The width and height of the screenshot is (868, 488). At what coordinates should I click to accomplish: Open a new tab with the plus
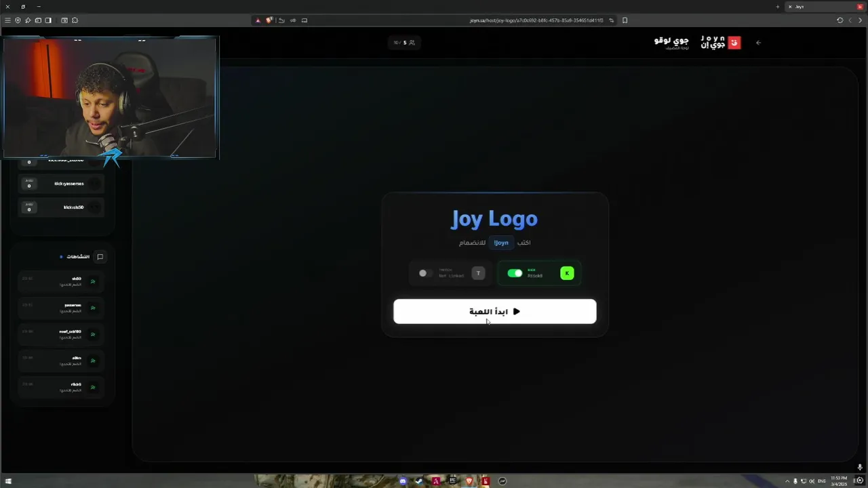tap(778, 7)
